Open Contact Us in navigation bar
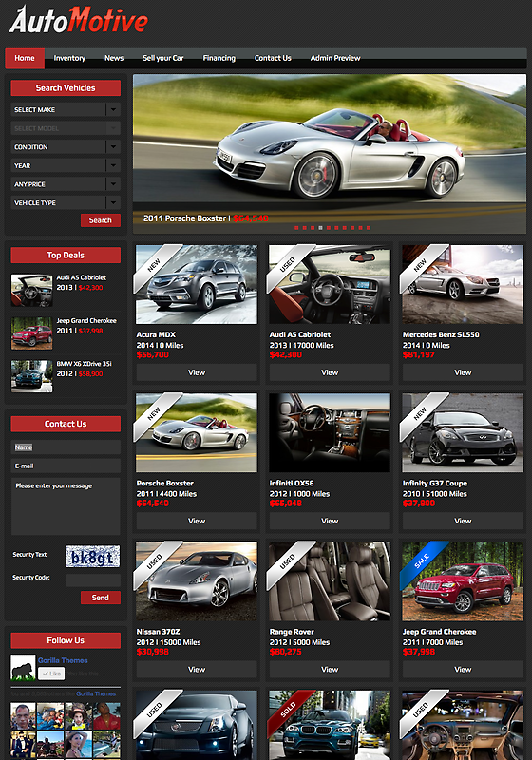 [273, 58]
